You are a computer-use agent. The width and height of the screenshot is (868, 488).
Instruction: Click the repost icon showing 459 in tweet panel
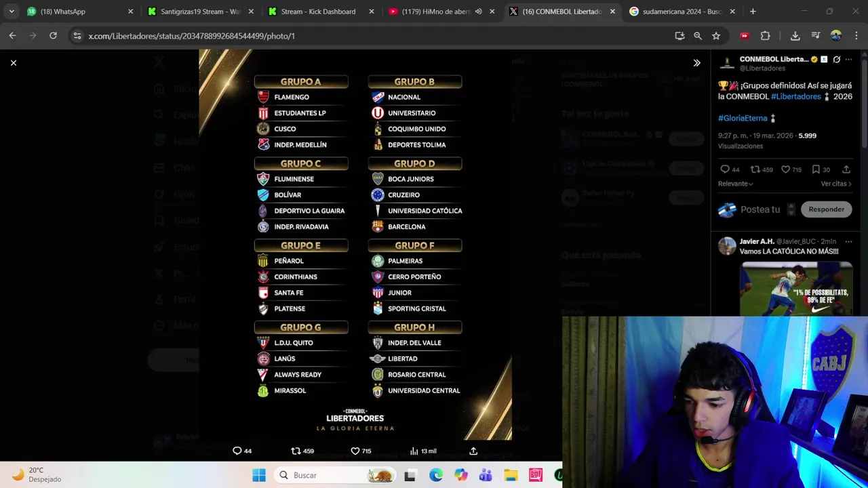pyautogui.click(x=762, y=169)
